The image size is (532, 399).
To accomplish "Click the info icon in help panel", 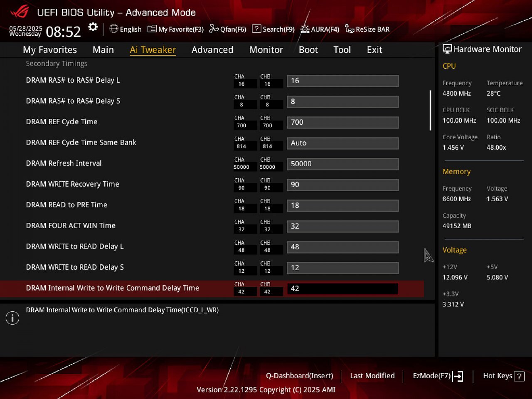I will pos(12,318).
